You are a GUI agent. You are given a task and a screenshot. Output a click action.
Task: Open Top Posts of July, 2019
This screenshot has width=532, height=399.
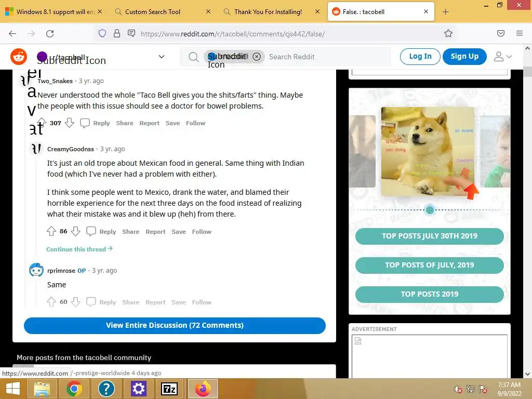tap(429, 265)
